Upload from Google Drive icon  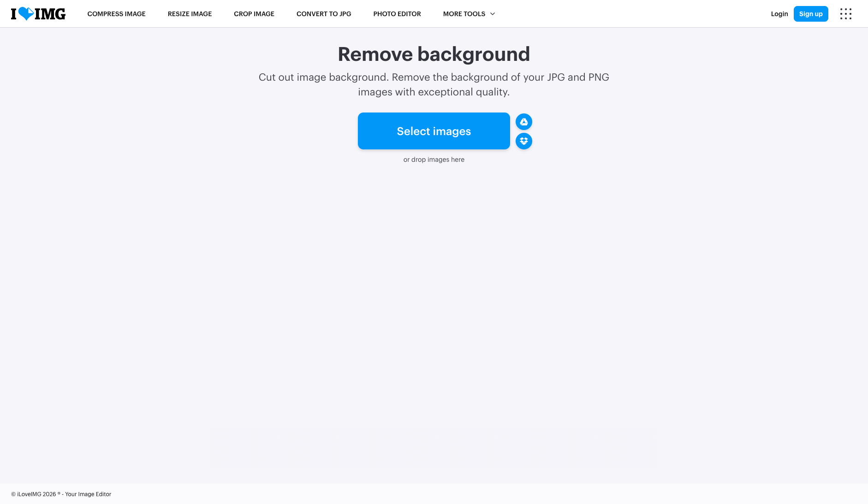(524, 122)
